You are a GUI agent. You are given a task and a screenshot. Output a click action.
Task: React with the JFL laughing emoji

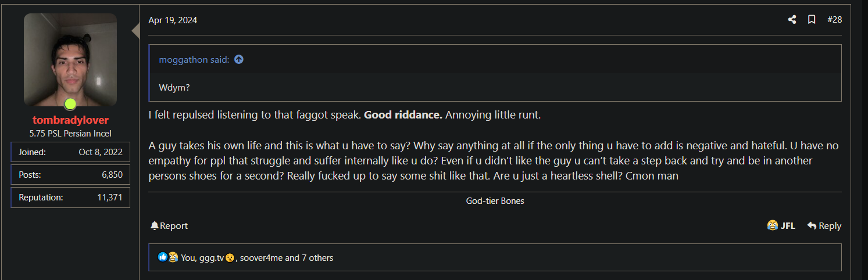(x=781, y=226)
